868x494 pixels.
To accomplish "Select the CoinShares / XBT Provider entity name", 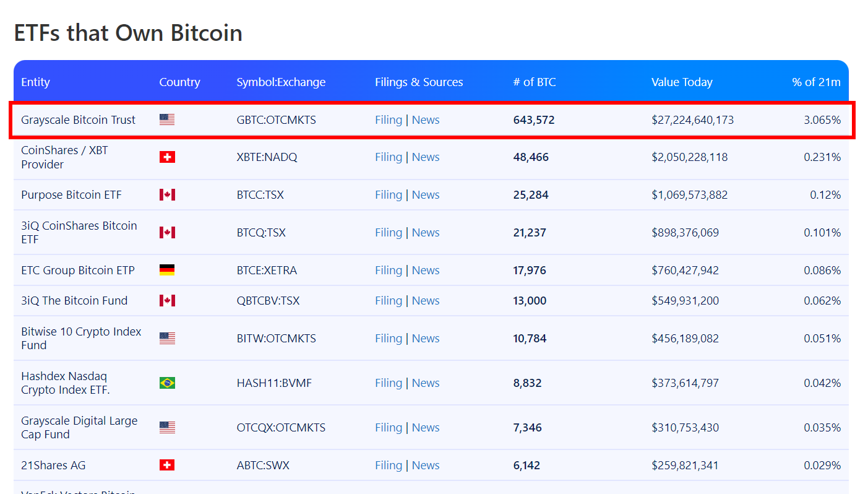I will point(64,157).
